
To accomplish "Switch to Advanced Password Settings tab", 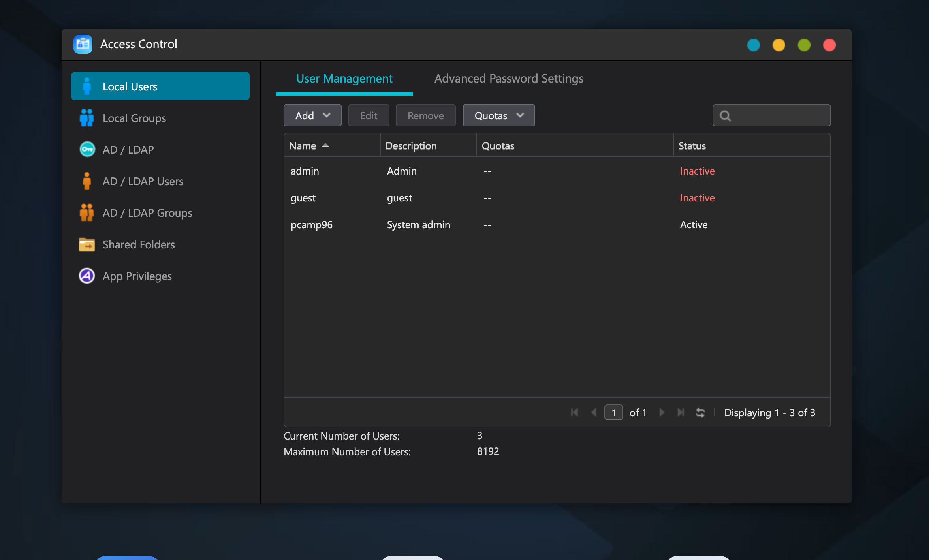I will pos(509,79).
